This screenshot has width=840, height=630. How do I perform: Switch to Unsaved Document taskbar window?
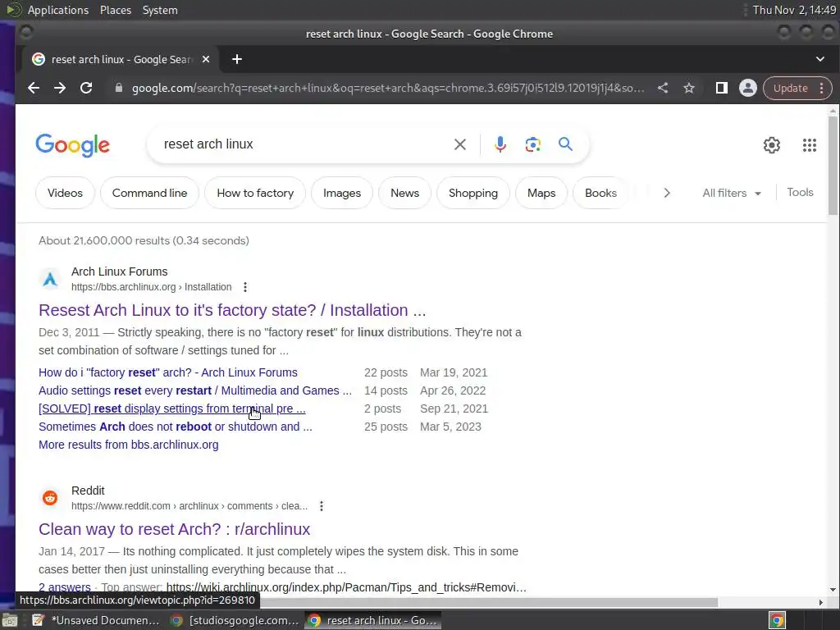pos(95,620)
